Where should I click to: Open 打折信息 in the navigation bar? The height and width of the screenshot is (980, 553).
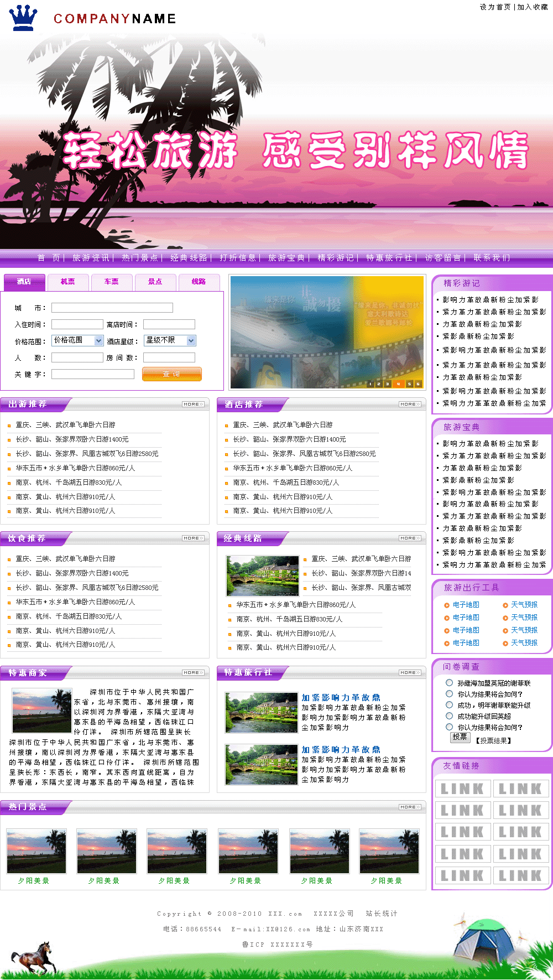[x=238, y=258]
